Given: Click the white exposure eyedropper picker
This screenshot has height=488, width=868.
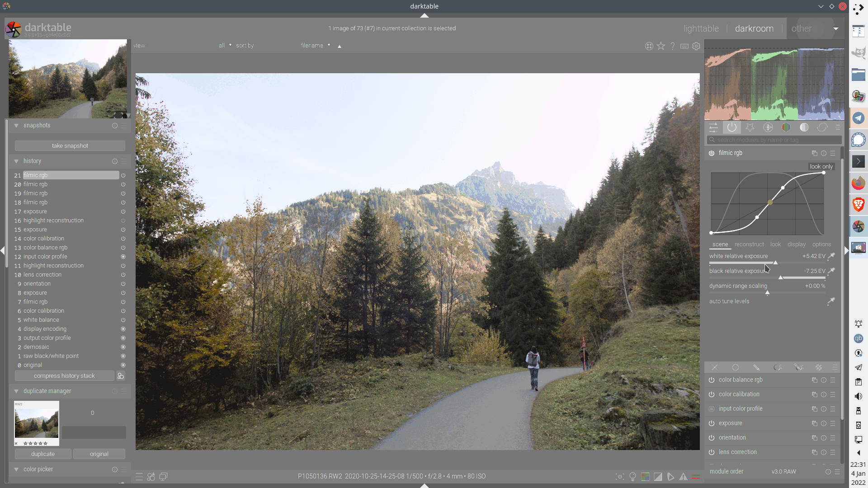Looking at the screenshot, I should click(x=831, y=256).
